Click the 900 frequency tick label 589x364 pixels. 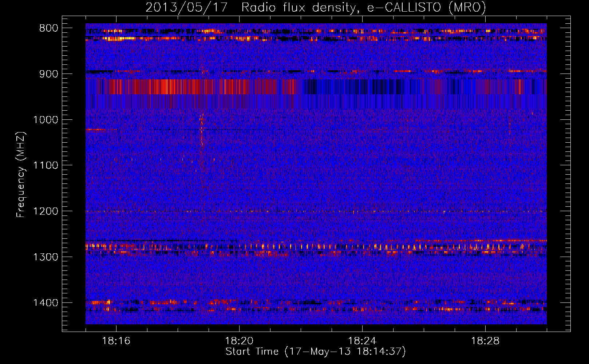tap(48, 74)
